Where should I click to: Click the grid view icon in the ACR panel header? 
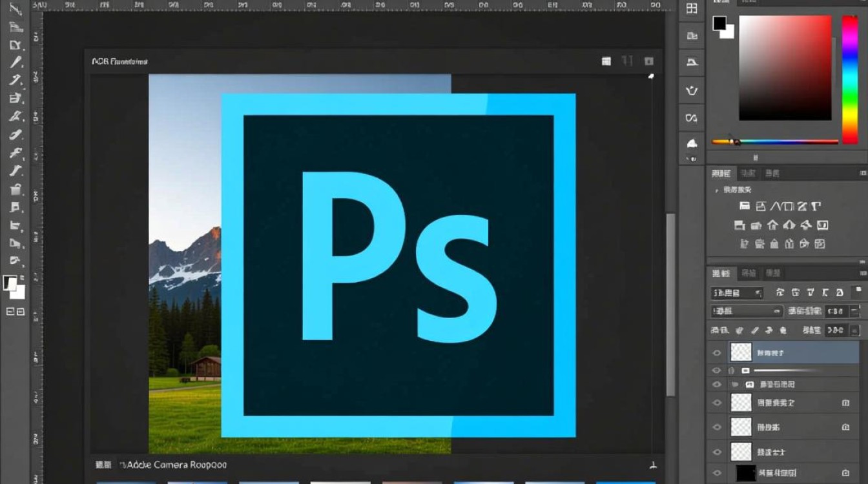pos(606,61)
